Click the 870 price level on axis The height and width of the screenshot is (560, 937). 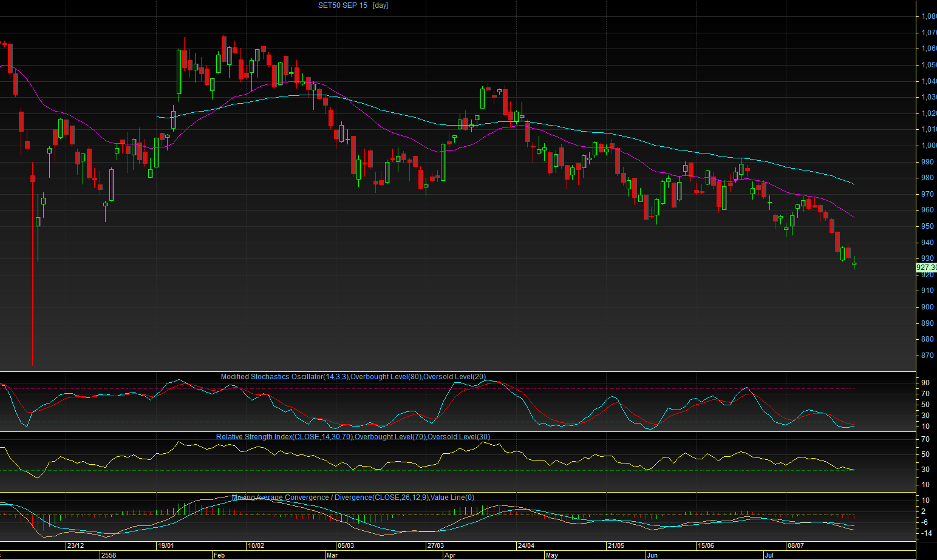point(928,356)
